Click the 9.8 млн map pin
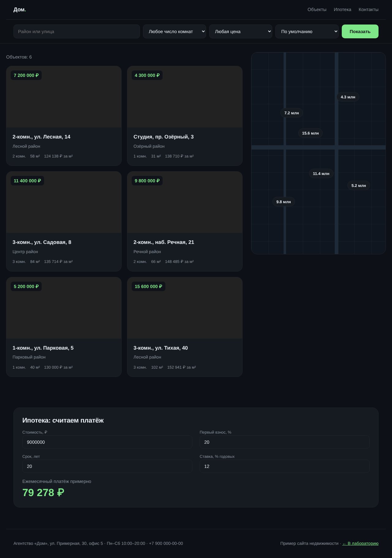This screenshot has height=558, width=392. 284,202
